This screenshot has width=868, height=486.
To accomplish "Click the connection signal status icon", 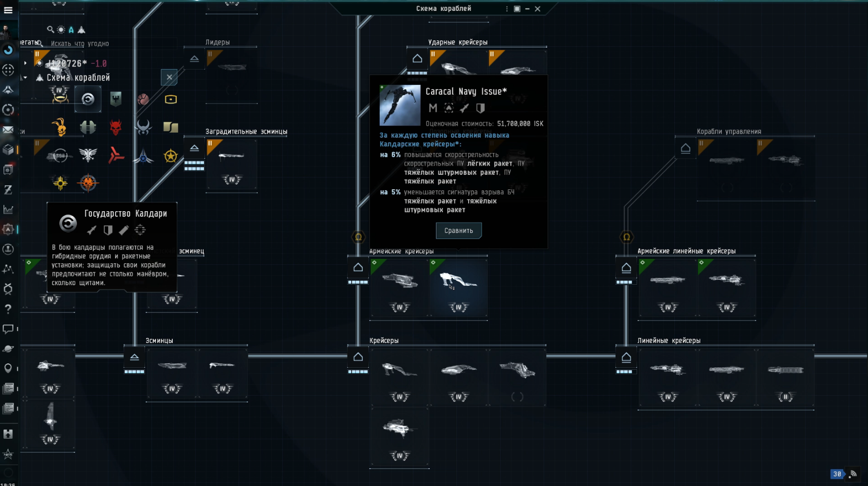I will pyautogui.click(x=853, y=475).
